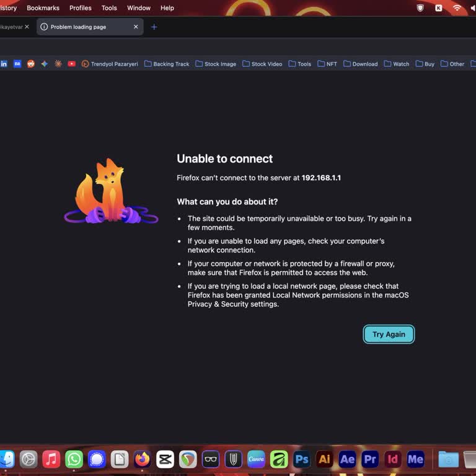Open the Tools menu in menu bar

coord(109,8)
